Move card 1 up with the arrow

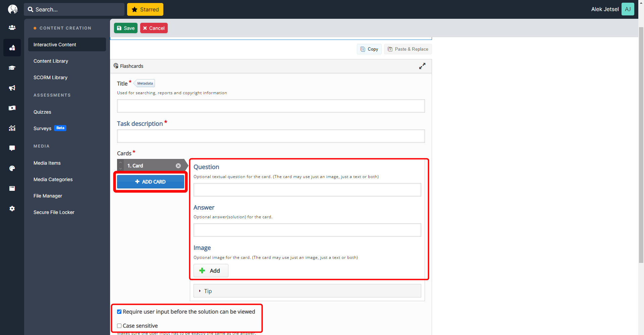click(120, 163)
